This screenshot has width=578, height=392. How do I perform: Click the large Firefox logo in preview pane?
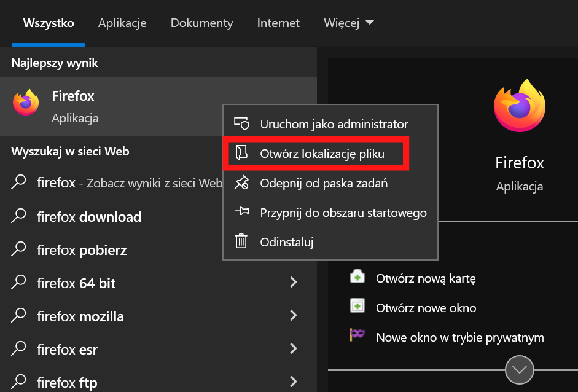coord(520,106)
